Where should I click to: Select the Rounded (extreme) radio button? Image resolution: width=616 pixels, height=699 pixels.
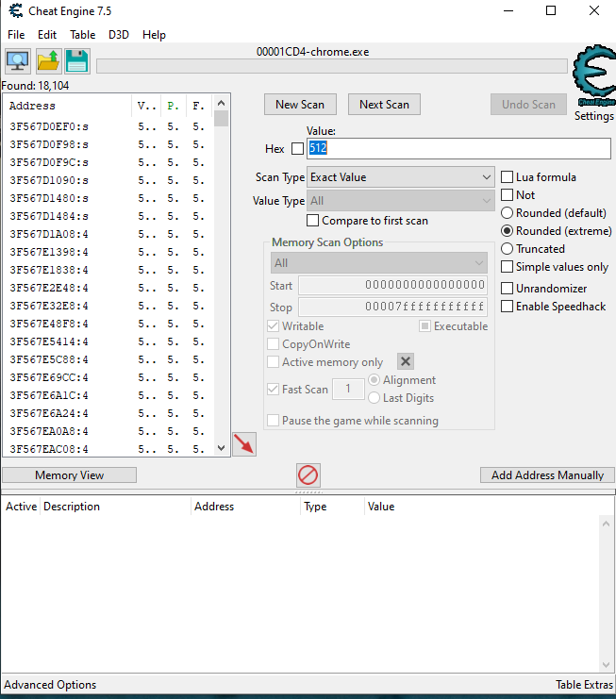507,231
